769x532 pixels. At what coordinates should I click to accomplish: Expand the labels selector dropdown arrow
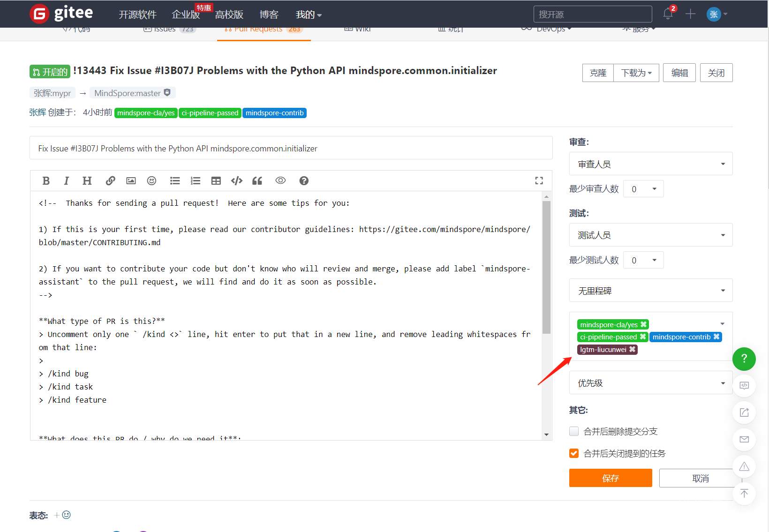723,324
